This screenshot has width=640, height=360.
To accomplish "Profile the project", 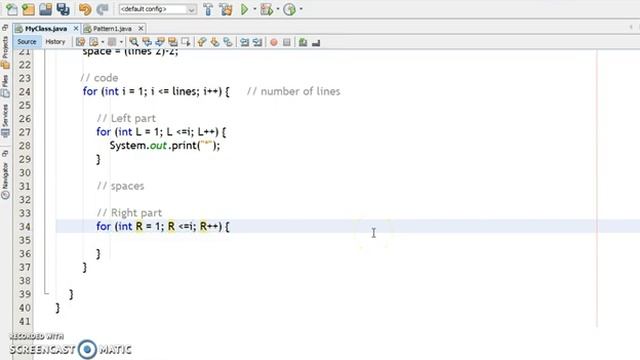I will click(x=289, y=9).
